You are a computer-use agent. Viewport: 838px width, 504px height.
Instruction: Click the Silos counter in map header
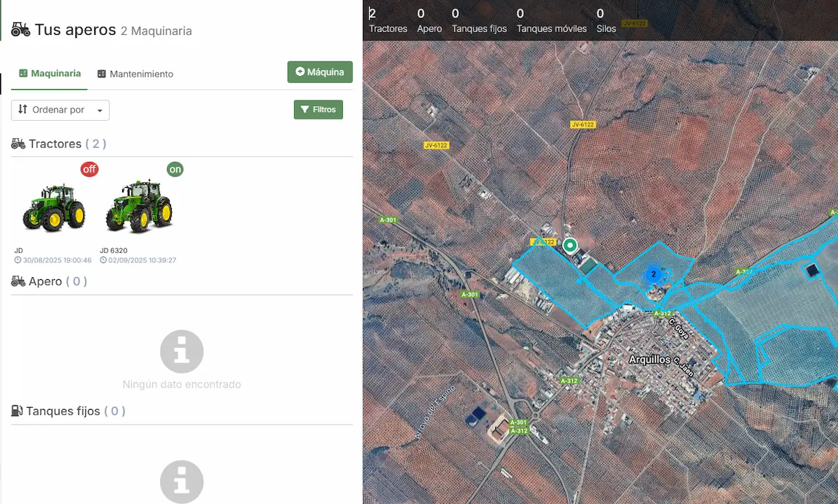click(x=606, y=21)
